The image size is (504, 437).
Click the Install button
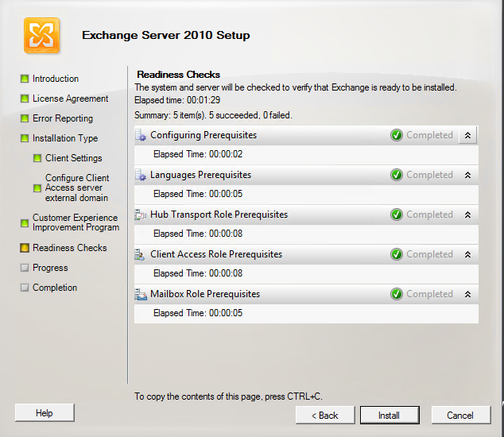point(390,415)
